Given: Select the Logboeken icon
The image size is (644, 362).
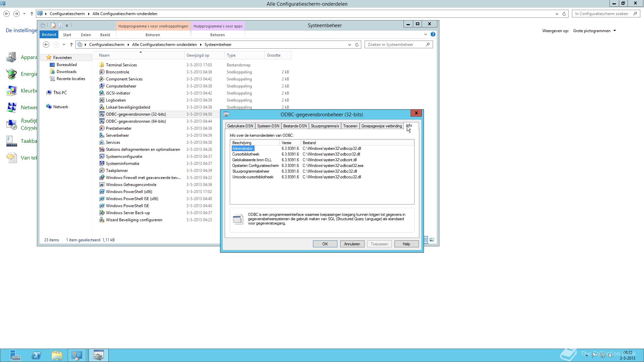Looking at the screenshot, I should click(102, 100).
